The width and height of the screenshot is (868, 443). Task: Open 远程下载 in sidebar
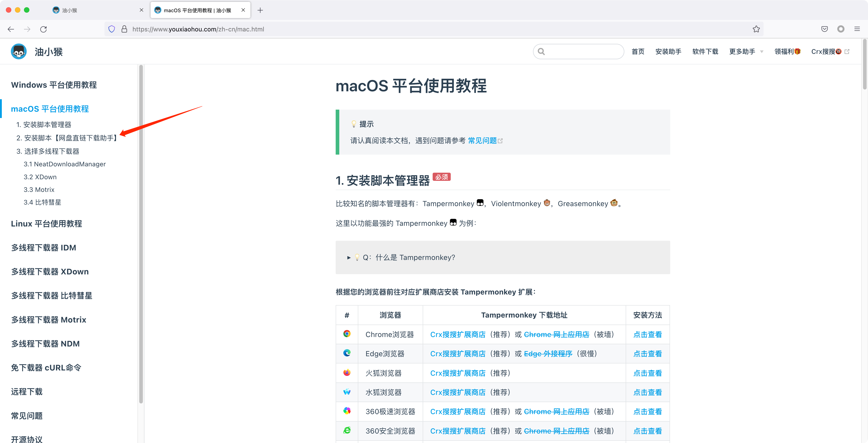click(27, 392)
